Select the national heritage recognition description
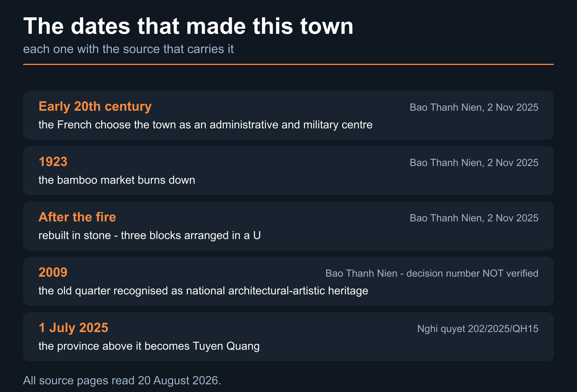577x392 pixels. click(203, 291)
